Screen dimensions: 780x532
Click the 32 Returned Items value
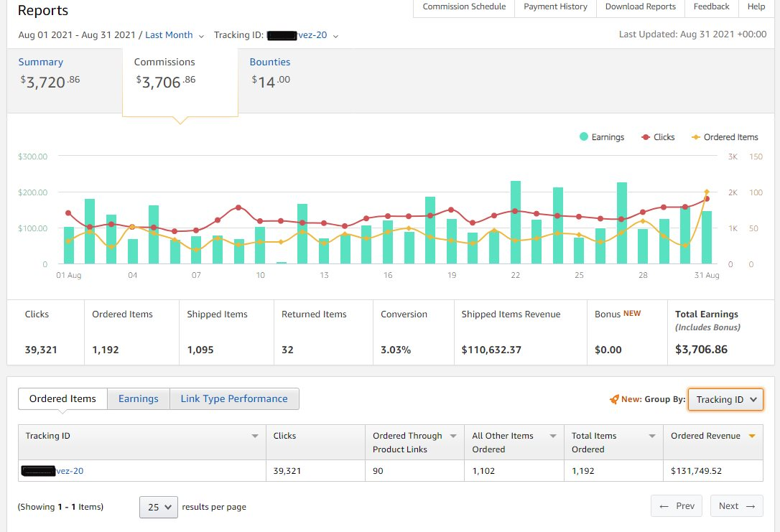[x=287, y=350]
